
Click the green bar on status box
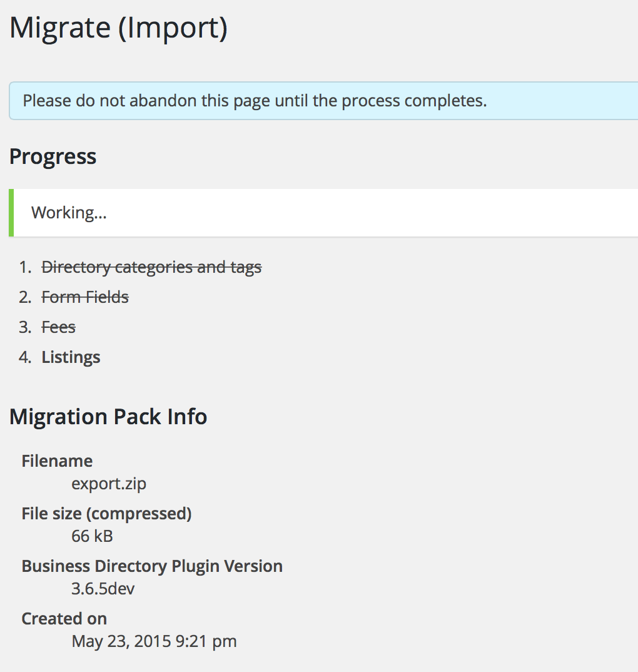click(x=11, y=213)
